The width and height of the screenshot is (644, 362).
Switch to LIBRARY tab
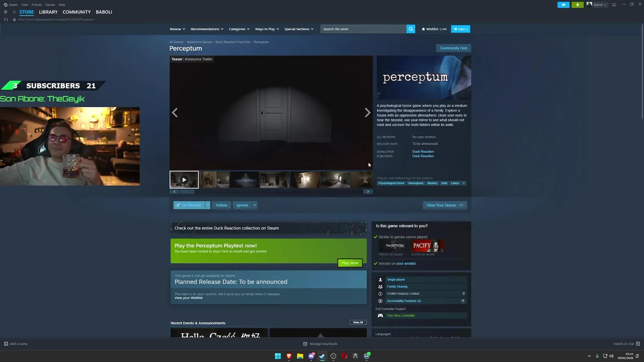point(48,12)
